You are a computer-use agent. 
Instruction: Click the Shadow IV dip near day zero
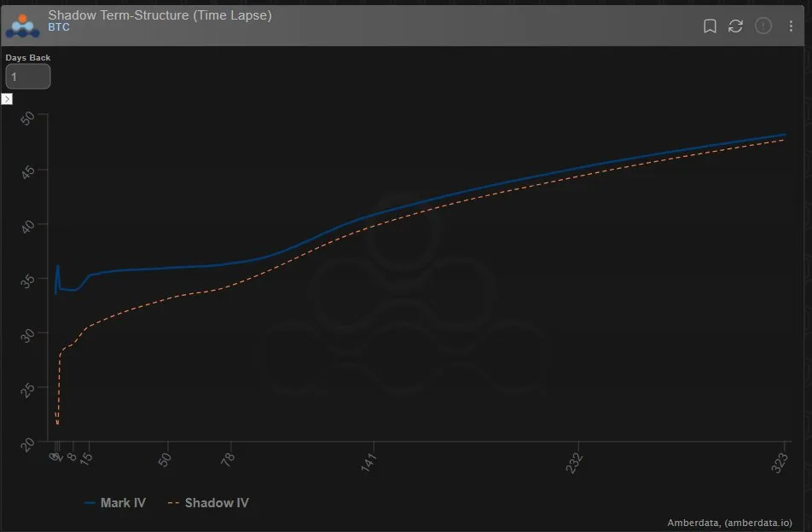point(57,423)
